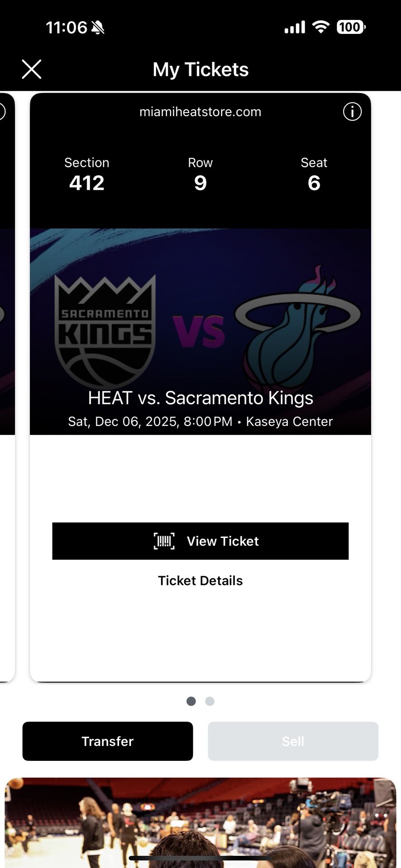Tap the battery indicator

(349, 26)
